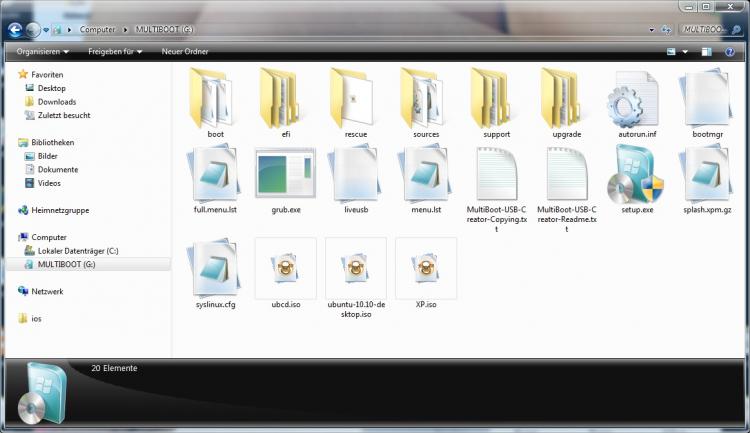Click the search input field
750x433 pixels.
(710, 30)
